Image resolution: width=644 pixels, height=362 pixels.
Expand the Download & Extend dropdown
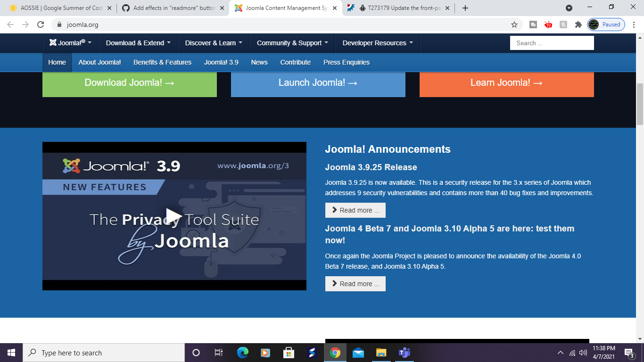click(138, 43)
